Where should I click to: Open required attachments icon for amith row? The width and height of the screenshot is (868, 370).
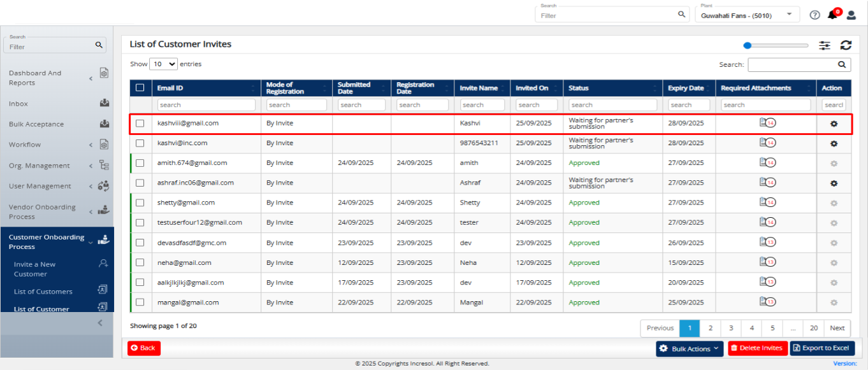point(767,163)
